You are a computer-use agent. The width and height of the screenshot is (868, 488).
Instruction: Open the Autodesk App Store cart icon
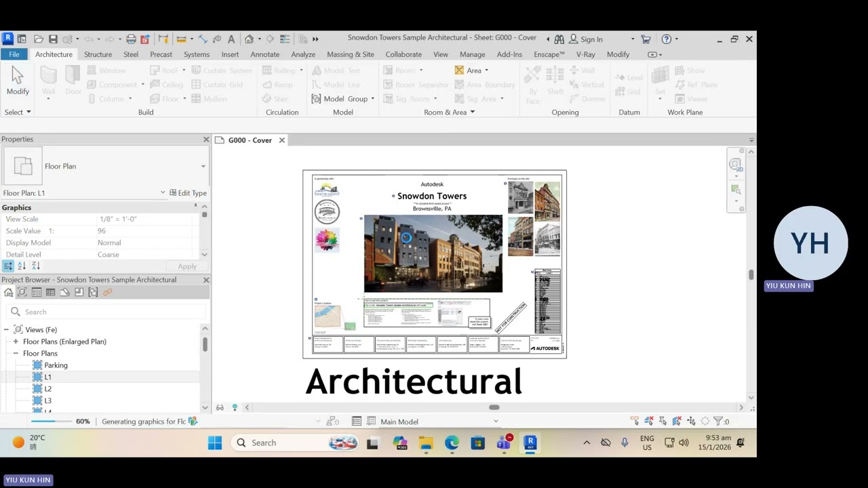[646, 39]
